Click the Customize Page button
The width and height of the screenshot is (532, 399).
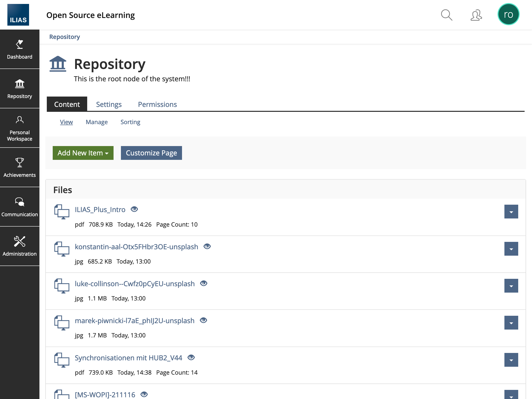point(151,153)
